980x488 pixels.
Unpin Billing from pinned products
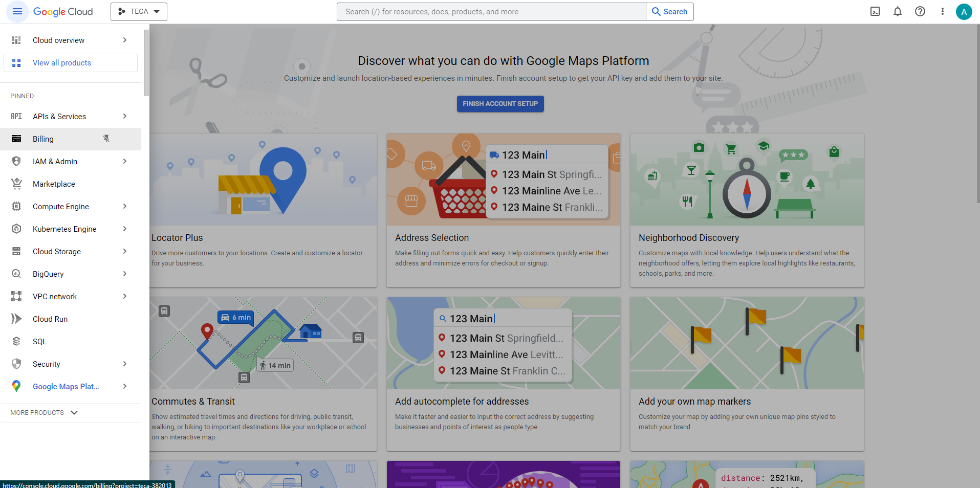(x=106, y=139)
